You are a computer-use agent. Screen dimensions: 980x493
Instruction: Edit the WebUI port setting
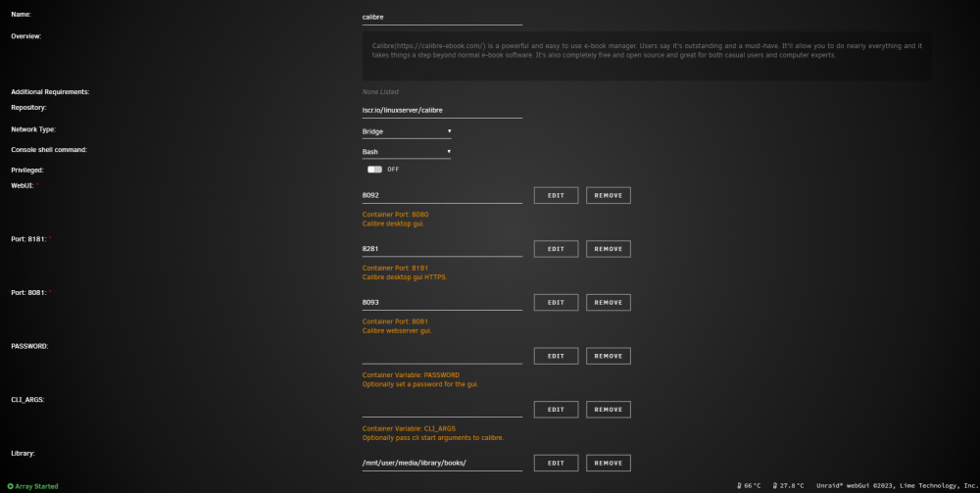coord(556,196)
